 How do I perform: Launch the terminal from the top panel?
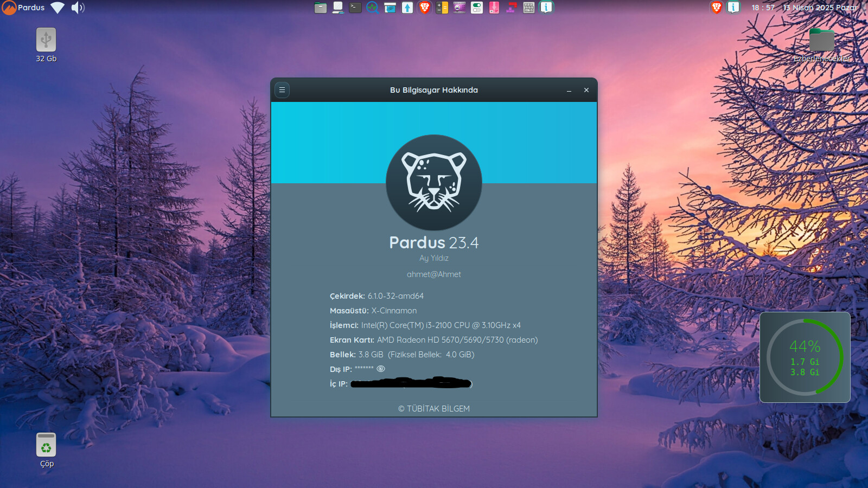pyautogui.click(x=355, y=8)
